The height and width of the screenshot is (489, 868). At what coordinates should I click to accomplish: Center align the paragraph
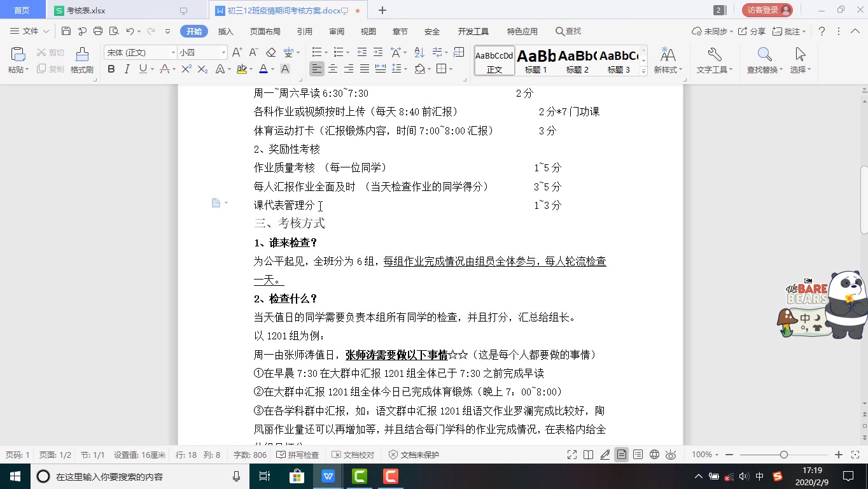pos(333,69)
